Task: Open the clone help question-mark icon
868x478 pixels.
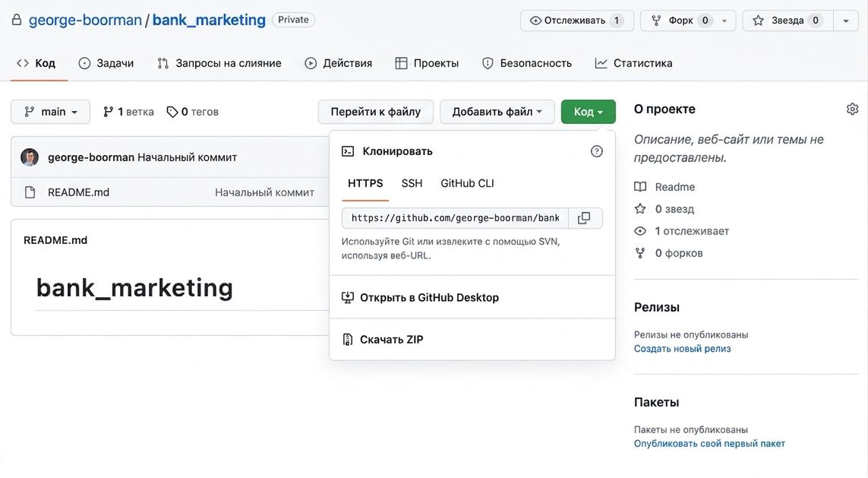Action: 596,151
